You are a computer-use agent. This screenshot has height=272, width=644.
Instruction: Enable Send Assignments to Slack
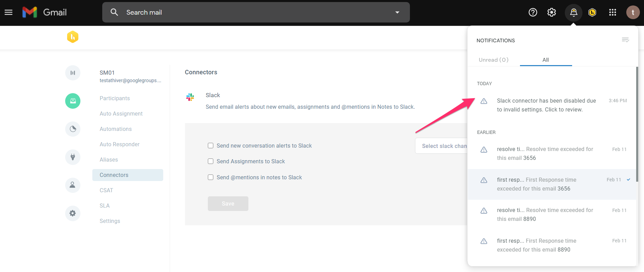click(x=211, y=161)
